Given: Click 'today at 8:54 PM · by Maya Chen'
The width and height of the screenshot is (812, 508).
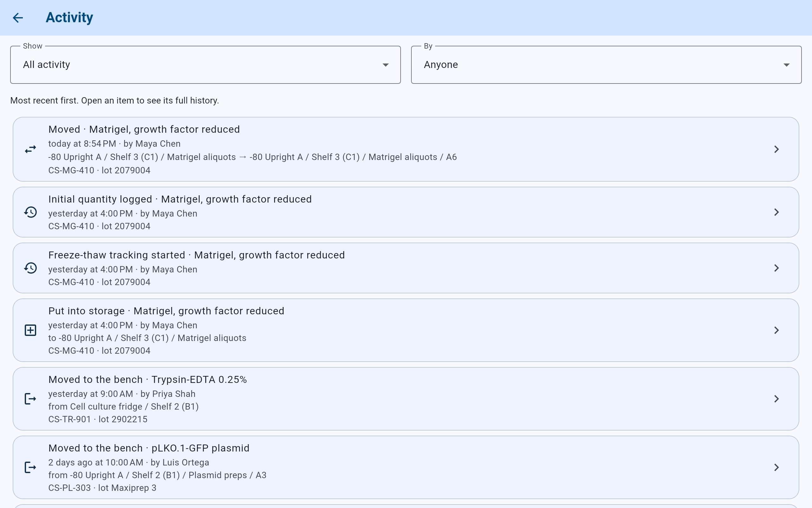Looking at the screenshot, I should click(x=115, y=144).
